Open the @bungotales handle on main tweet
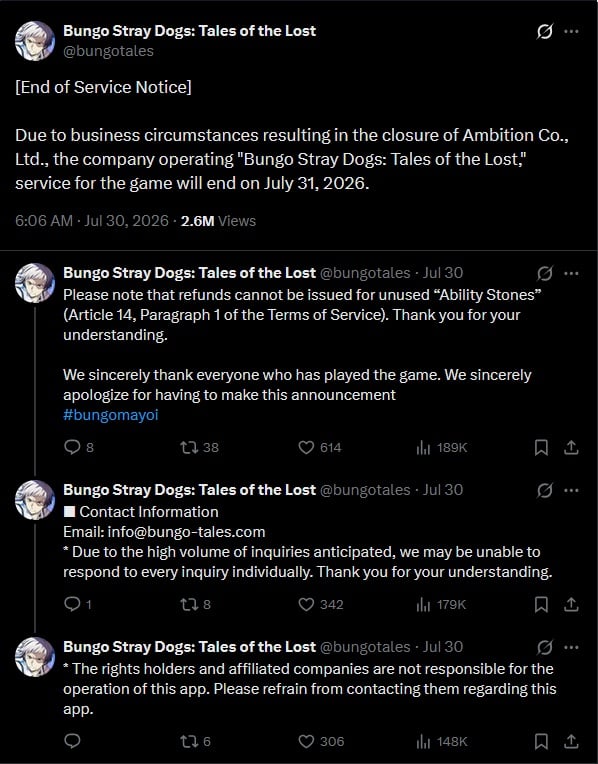This screenshot has width=598, height=764. pyautogui.click(x=108, y=51)
